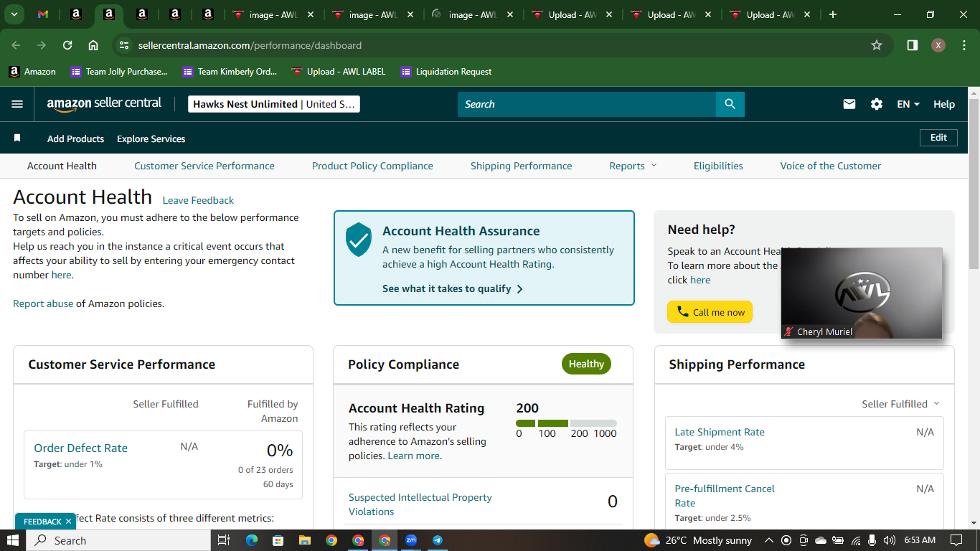Click the Account Health Rating progress bar
Image resolution: width=980 pixels, height=551 pixels.
click(x=566, y=423)
